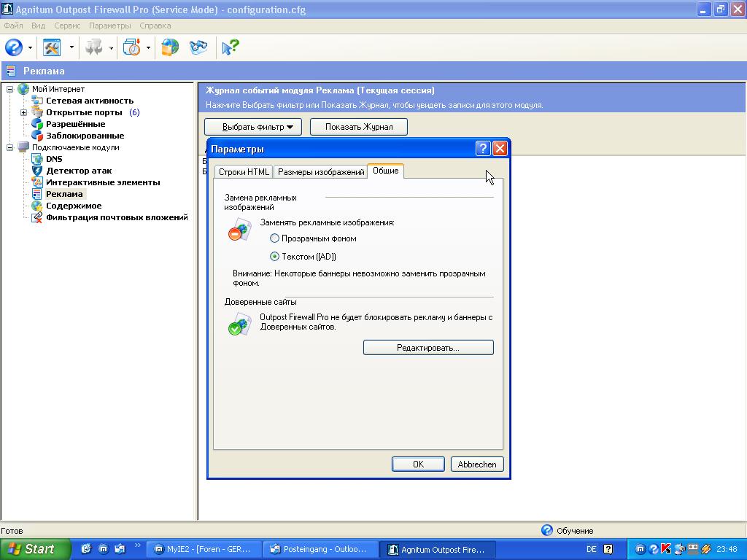
Task: Activate the context help pointer icon
Action: [230, 47]
